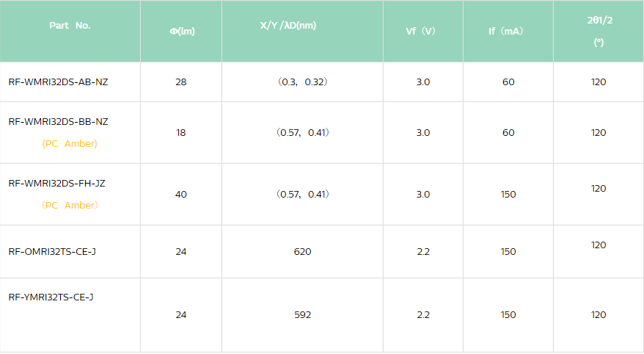Click the 2.2 Vf value for RF-OMRI32TS-CE-J

click(423, 252)
